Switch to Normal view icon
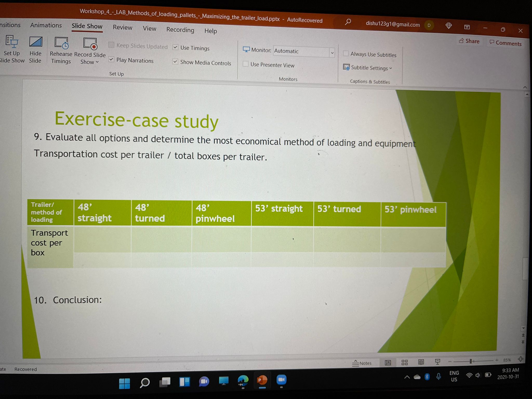Viewport: 532px width, 399px height. coord(388,363)
